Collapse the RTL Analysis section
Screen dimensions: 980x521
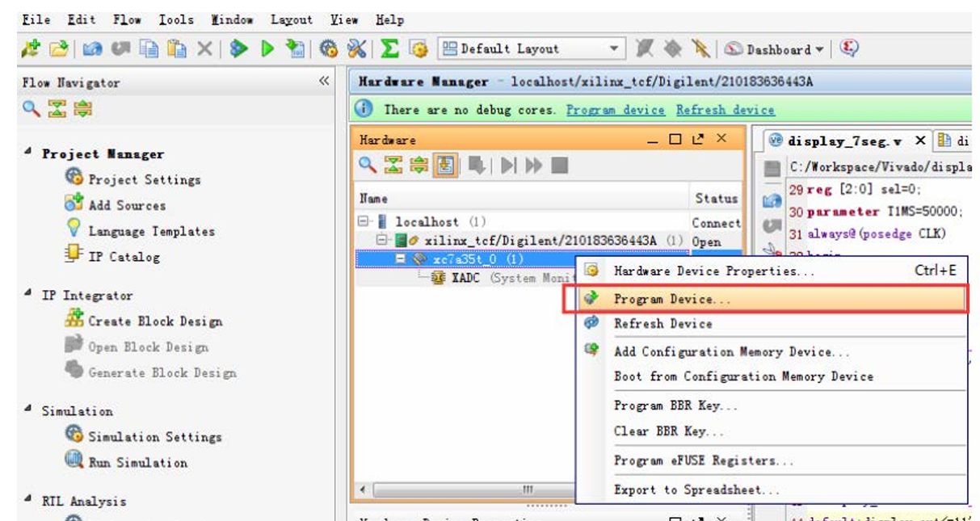pos(28,501)
